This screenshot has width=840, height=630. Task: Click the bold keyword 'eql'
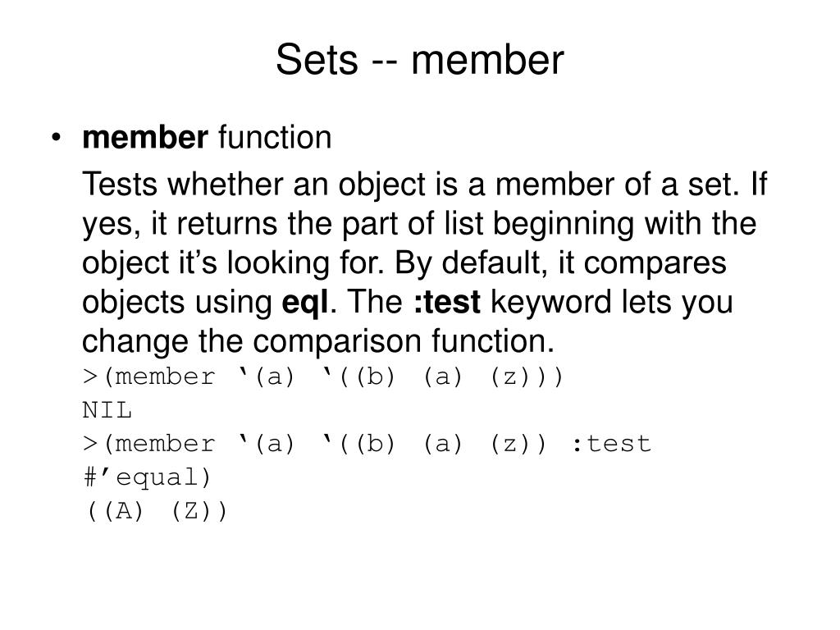tap(305, 302)
